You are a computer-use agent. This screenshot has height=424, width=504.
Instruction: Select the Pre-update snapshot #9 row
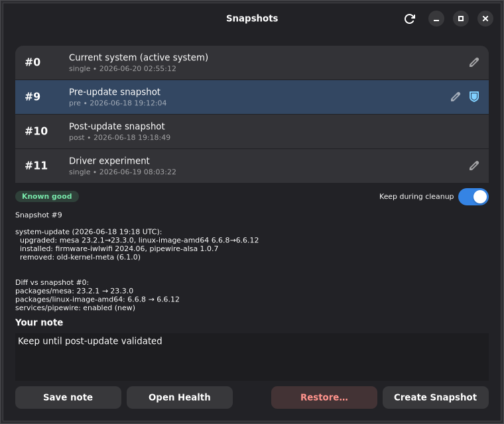coord(252,97)
